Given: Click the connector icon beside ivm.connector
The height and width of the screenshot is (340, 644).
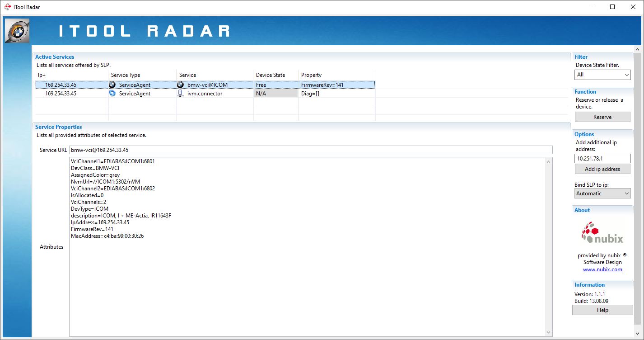Looking at the screenshot, I should click(180, 93).
